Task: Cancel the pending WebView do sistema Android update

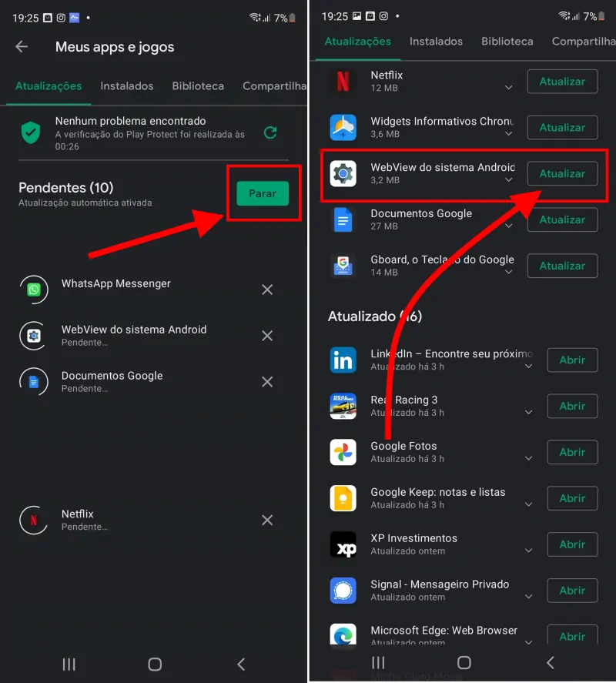Action: [x=267, y=336]
